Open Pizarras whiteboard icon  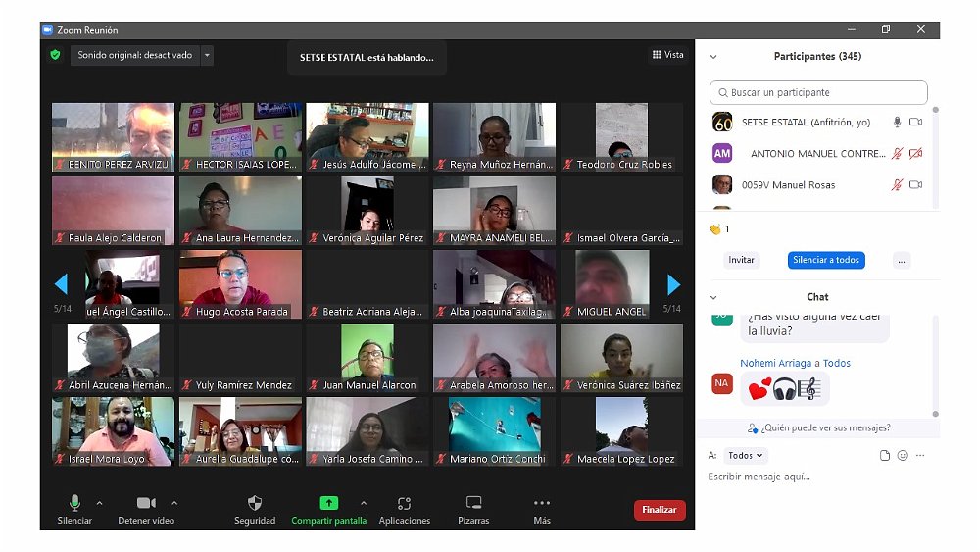click(473, 503)
